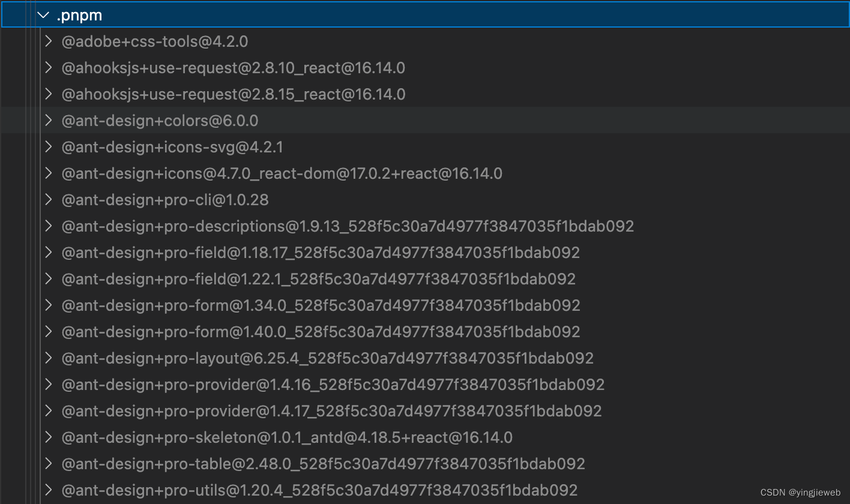
Task: Open the @ant-design+pro-utils@1.20.4 folder
Action: click(x=425, y=490)
